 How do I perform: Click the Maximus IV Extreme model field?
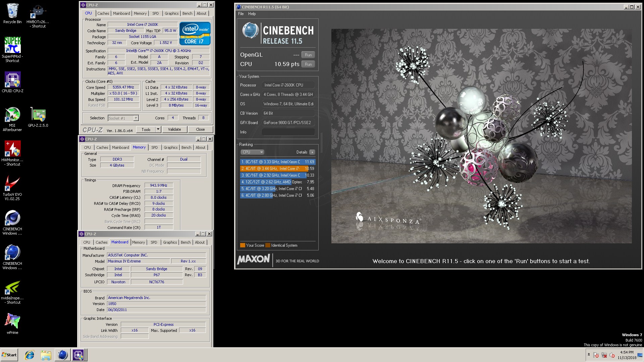point(138,261)
